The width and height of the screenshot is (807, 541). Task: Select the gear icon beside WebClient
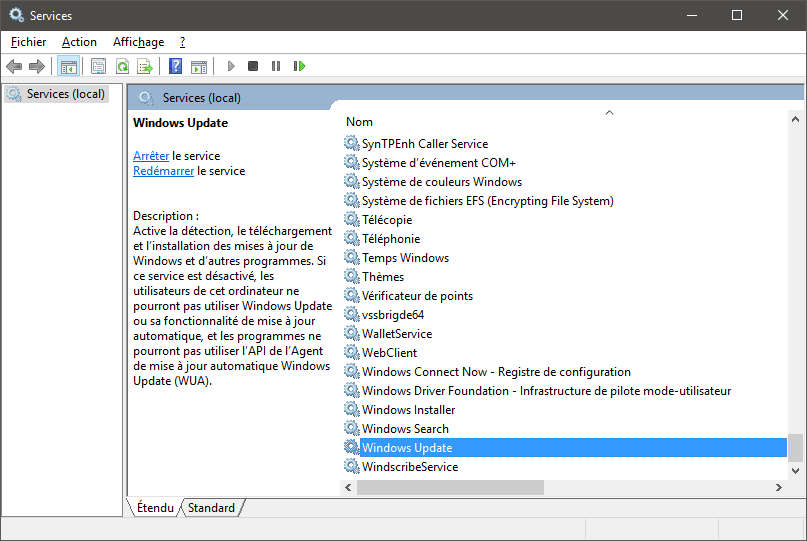pyautogui.click(x=352, y=352)
